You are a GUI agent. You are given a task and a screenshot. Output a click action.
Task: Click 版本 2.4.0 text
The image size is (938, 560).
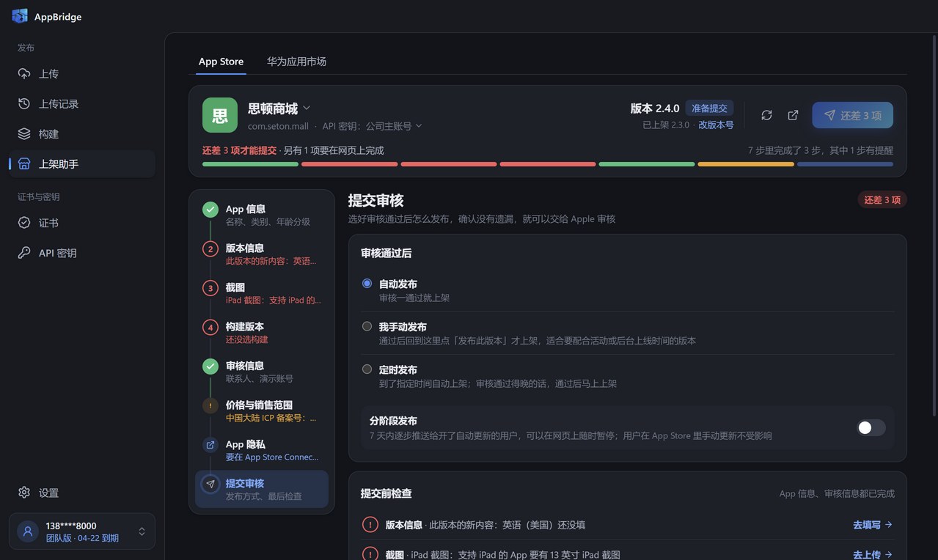tap(655, 108)
